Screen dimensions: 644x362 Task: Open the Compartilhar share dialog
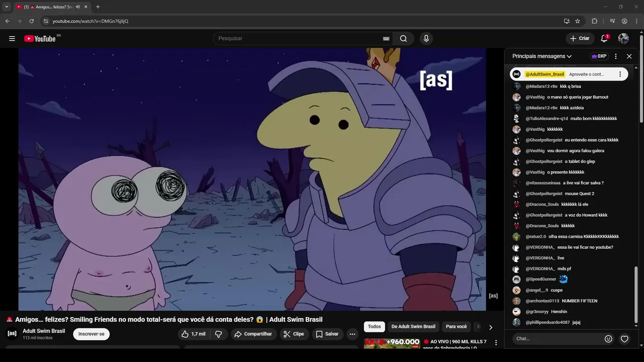[x=254, y=334]
